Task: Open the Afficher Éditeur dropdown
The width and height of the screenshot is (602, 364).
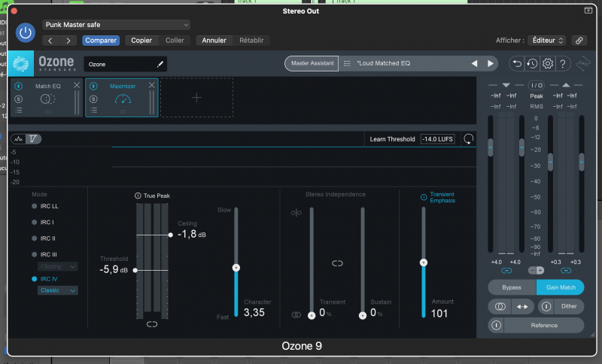Action: [x=547, y=41]
